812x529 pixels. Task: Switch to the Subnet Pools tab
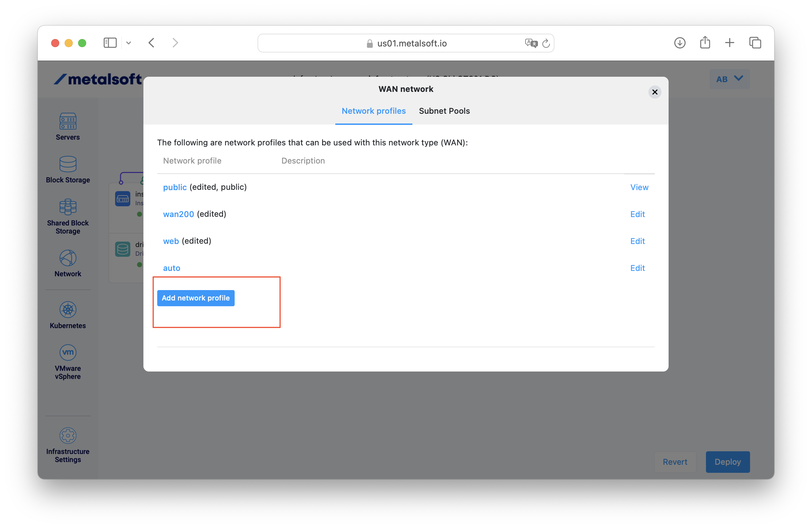444,111
